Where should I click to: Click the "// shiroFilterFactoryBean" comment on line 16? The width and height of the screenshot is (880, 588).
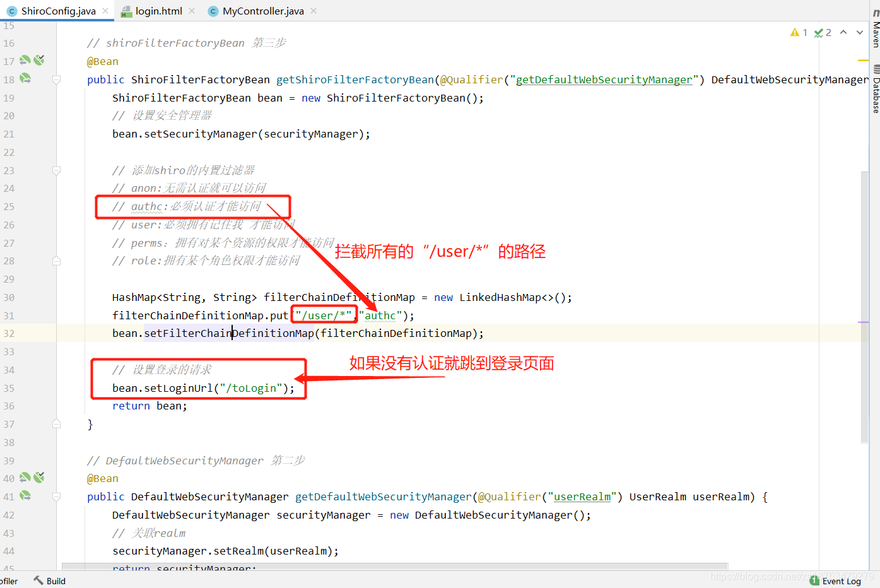(x=187, y=43)
